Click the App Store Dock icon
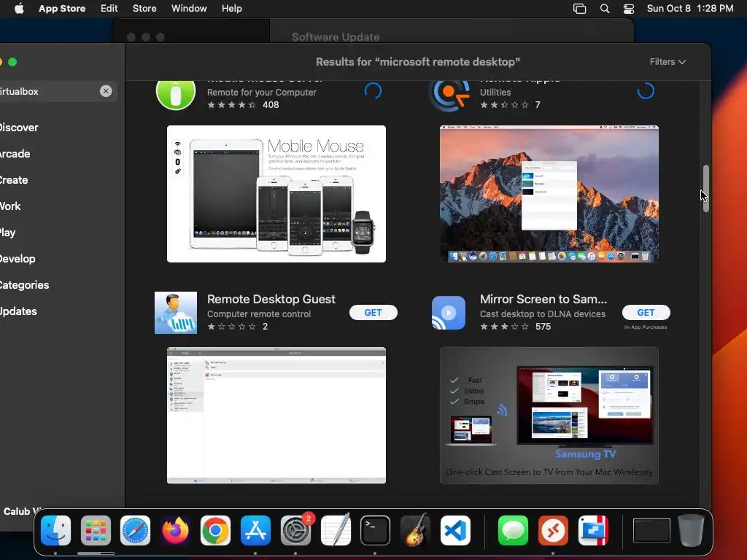The width and height of the screenshot is (747, 560). [x=255, y=531]
